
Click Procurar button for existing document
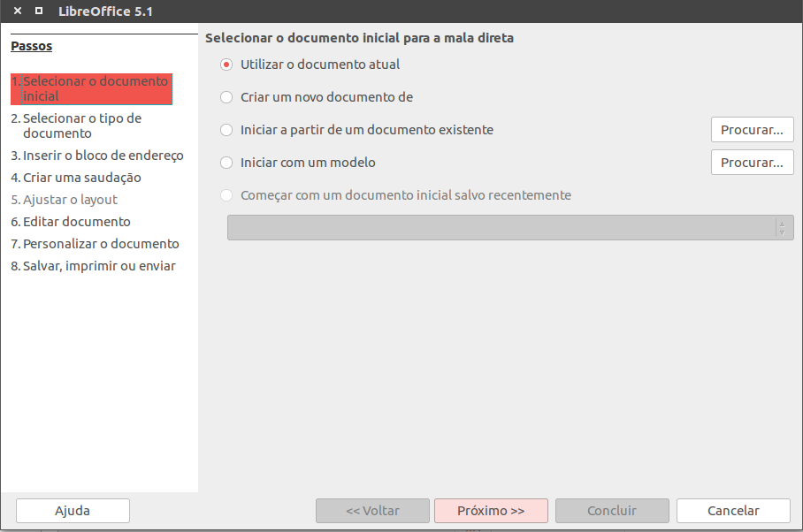(x=753, y=130)
